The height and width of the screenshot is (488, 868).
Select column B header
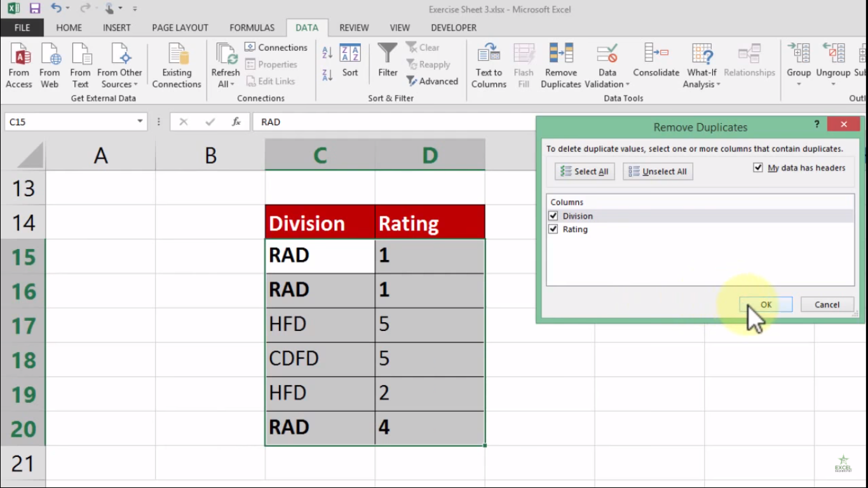coord(210,155)
